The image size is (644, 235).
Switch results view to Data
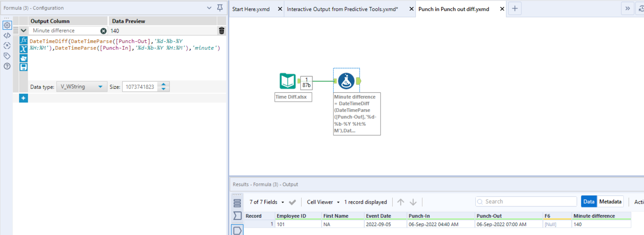coord(589,202)
